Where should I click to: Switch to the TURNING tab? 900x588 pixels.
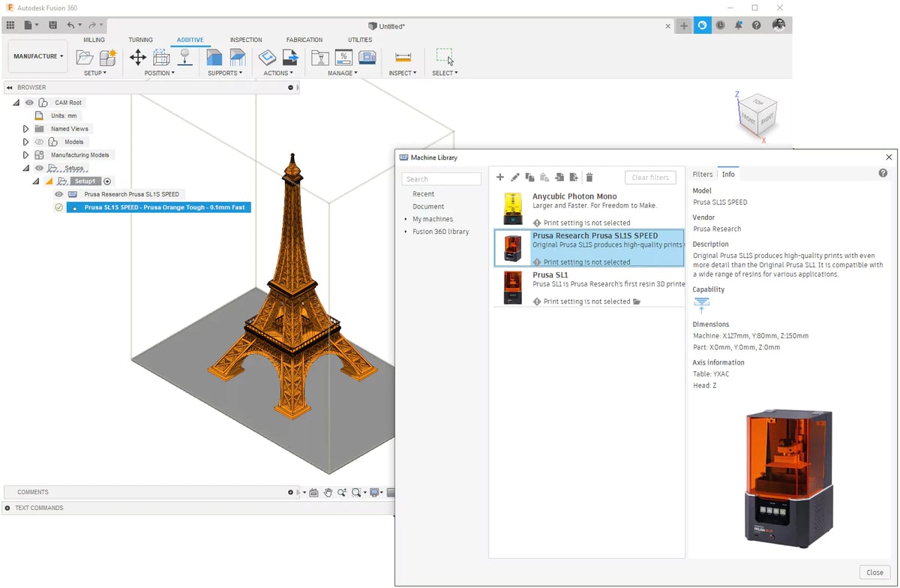[x=140, y=40]
